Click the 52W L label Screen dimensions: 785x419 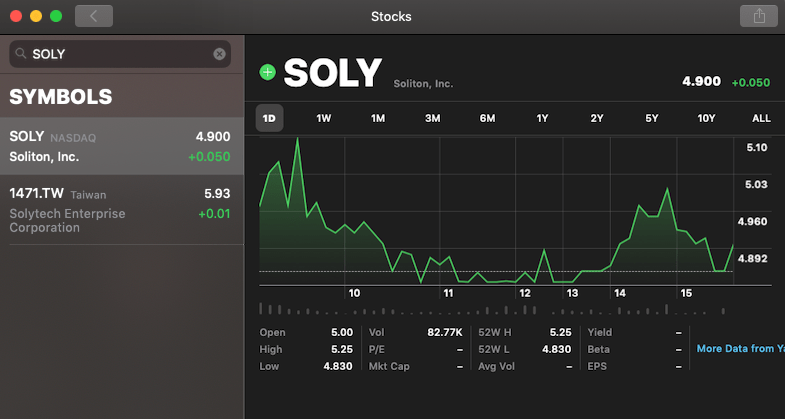click(x=495, y=349)
